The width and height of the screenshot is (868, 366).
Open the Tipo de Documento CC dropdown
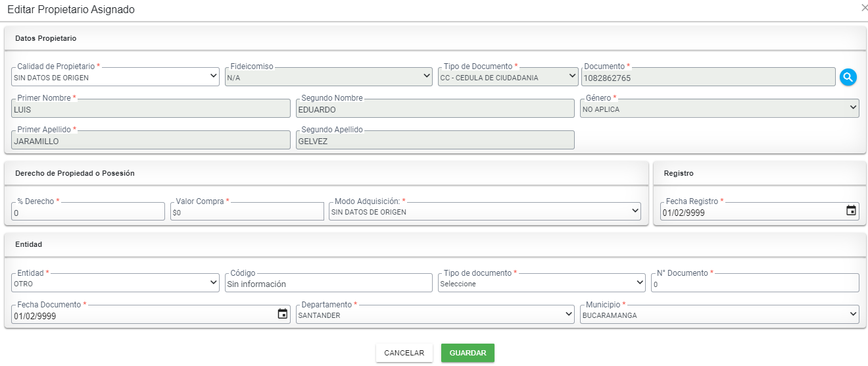coord(508,76)
